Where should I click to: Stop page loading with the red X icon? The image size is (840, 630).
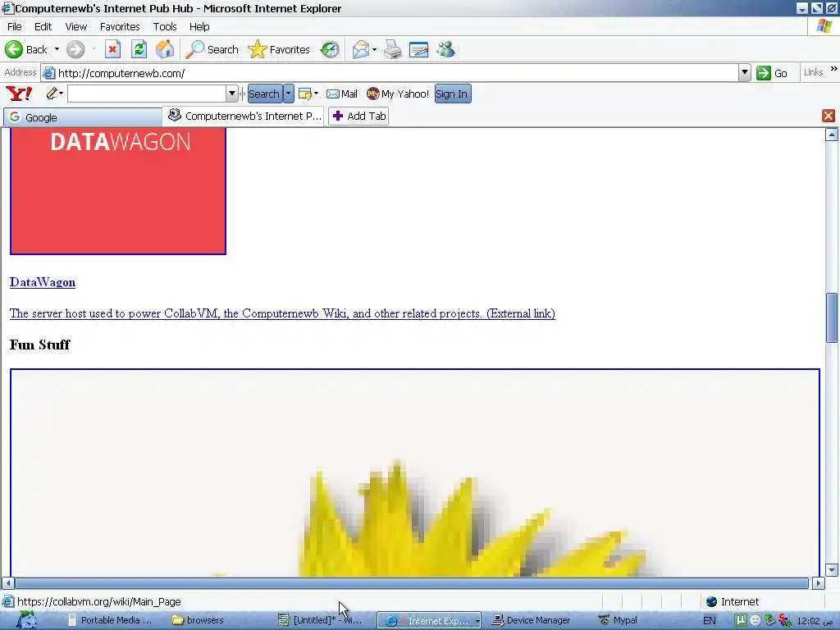click(112, 50)
